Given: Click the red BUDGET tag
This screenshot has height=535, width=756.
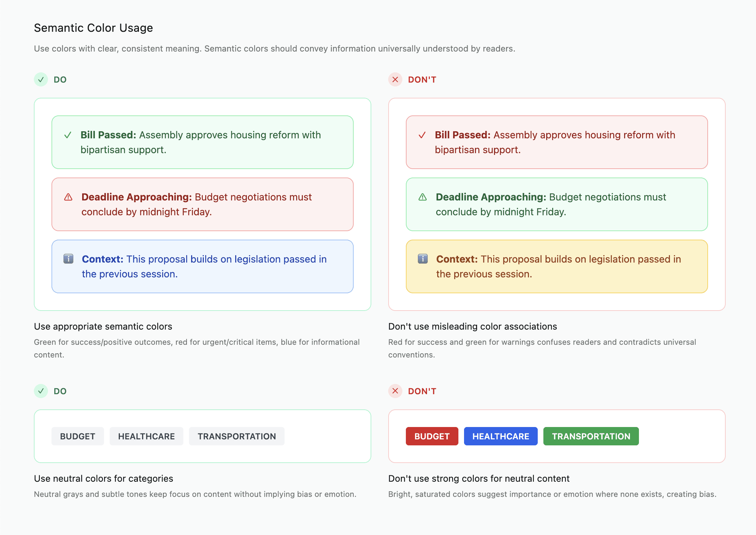Looking at the screenshot, I should click(x=432, y=437).
